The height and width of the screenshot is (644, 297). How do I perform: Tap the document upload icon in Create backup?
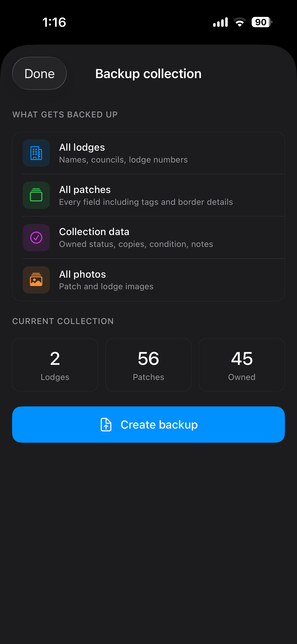click(106, 425)
